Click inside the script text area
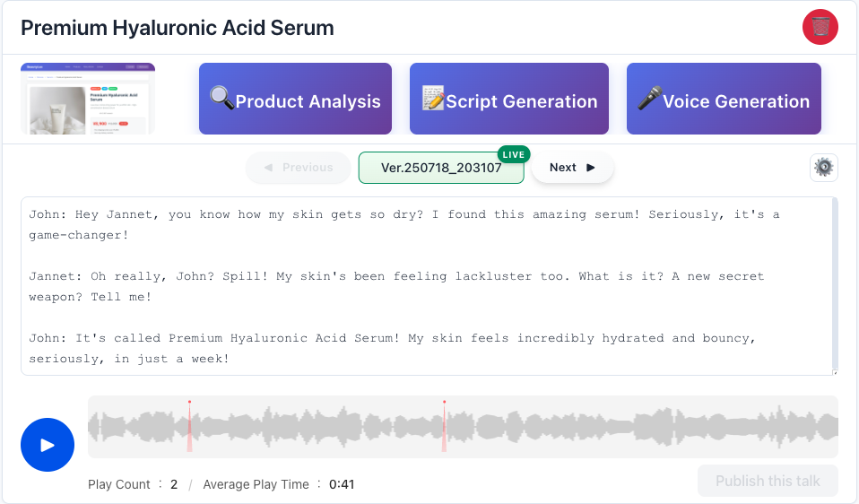Viewport: 859px width, 504px height. click(427, 286)
